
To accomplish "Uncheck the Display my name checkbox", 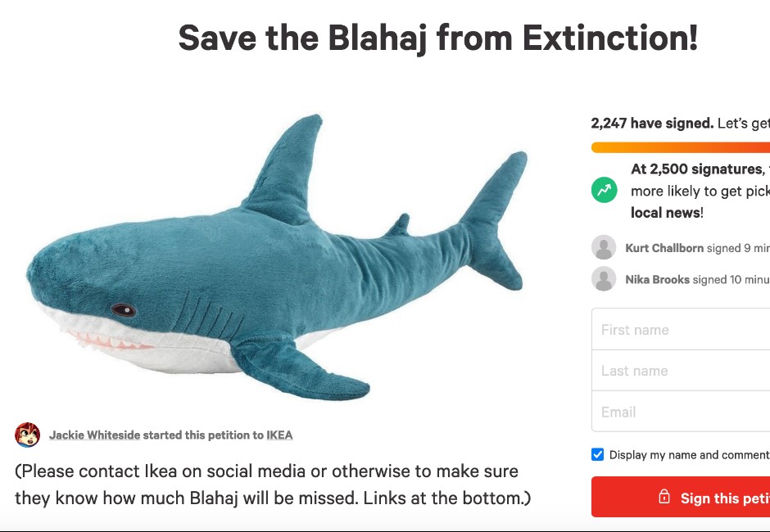I will coord(598,455).
